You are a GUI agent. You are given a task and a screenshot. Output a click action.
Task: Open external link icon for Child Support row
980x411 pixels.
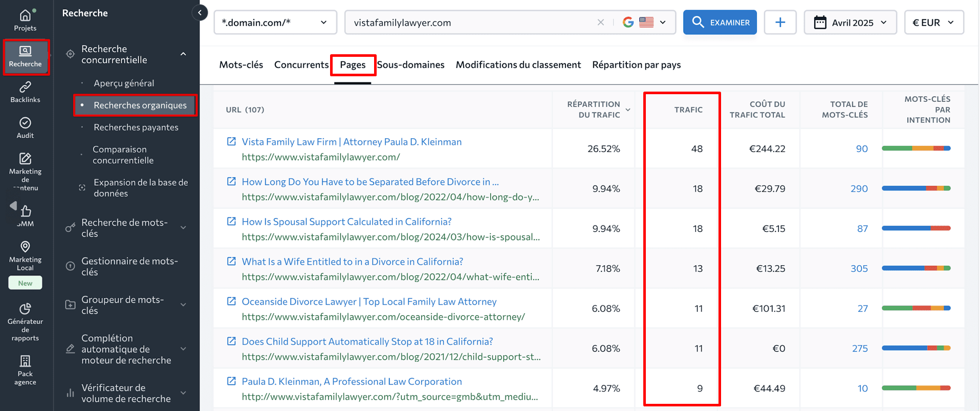(231, 341)
